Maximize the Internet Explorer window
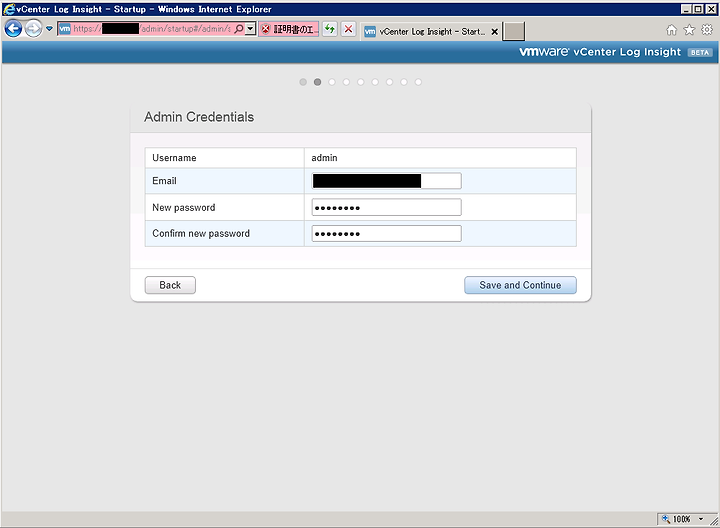This screenshot has width=720, height=528. [x=698, y=9]
